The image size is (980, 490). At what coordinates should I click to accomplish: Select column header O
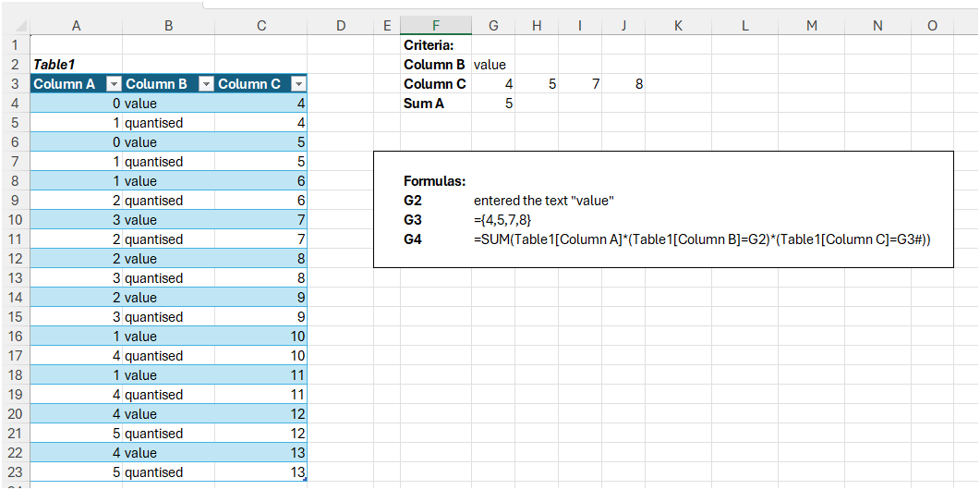coord(933,25)
